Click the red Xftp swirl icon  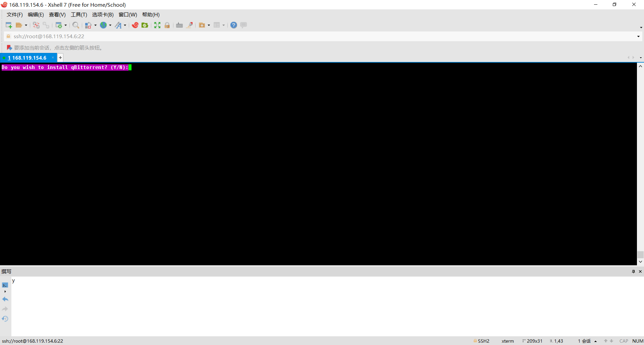click(x=135, y=25)
